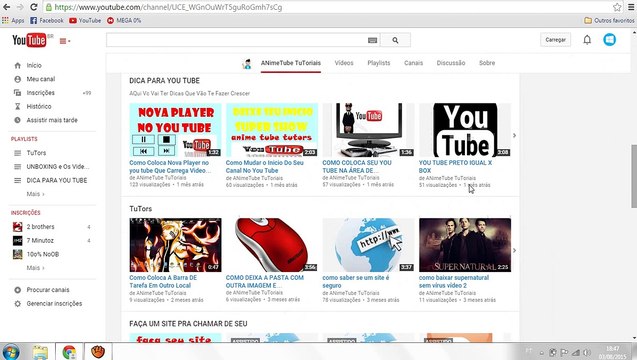Image resolution: width=637 pixels, height=360 pixels.
Task: Click the Histórico hourglass icon
Action: pos(17,106)
